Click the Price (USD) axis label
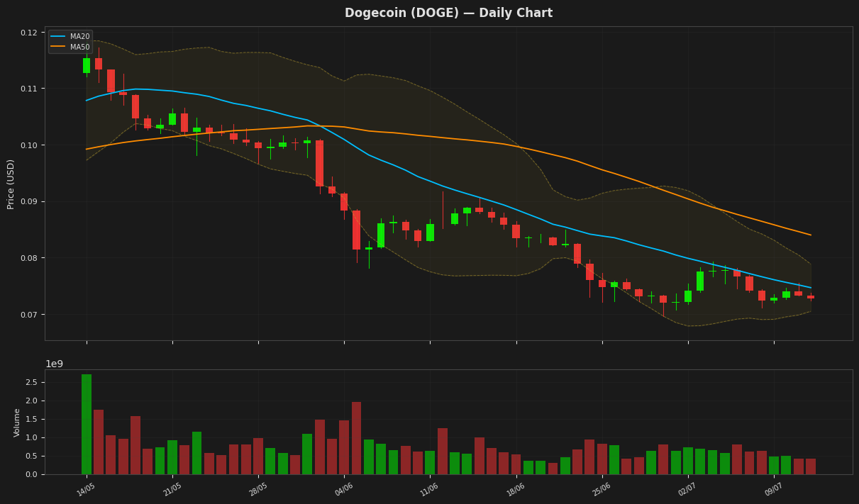This screenshot has width=859, height=504. [x=11, y=184]
